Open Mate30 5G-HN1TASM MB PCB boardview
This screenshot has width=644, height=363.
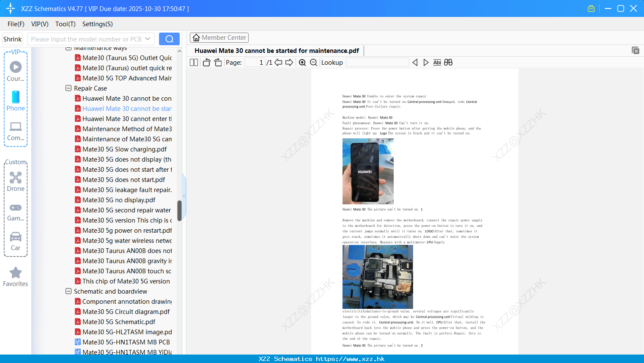pyautogui.click(x=123, y=342)
